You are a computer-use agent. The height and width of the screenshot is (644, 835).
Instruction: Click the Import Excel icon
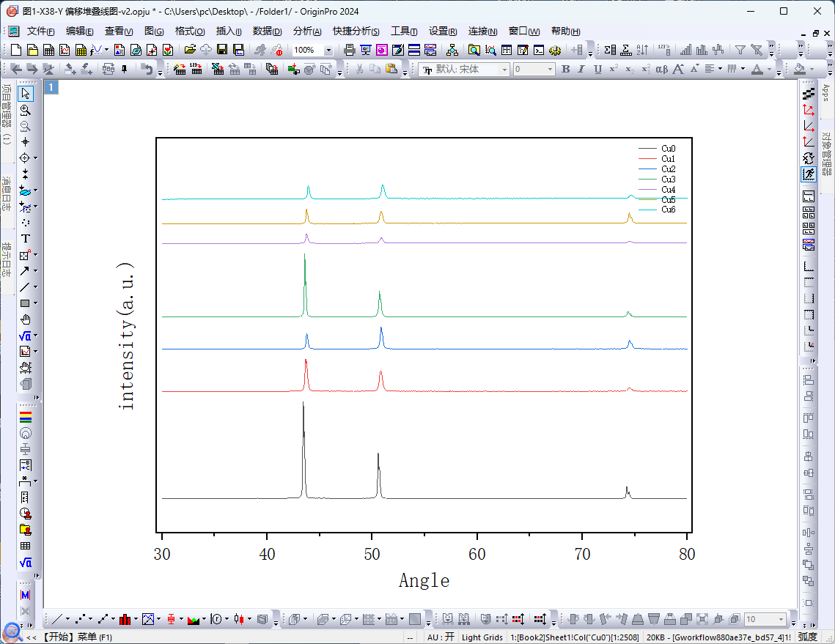[217, 69]
